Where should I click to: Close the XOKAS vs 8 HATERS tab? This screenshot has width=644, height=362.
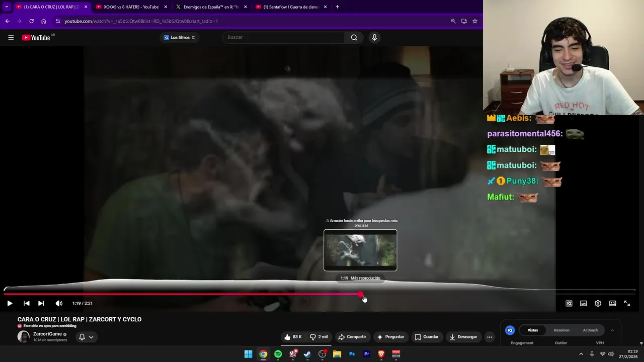click(166, 7)
